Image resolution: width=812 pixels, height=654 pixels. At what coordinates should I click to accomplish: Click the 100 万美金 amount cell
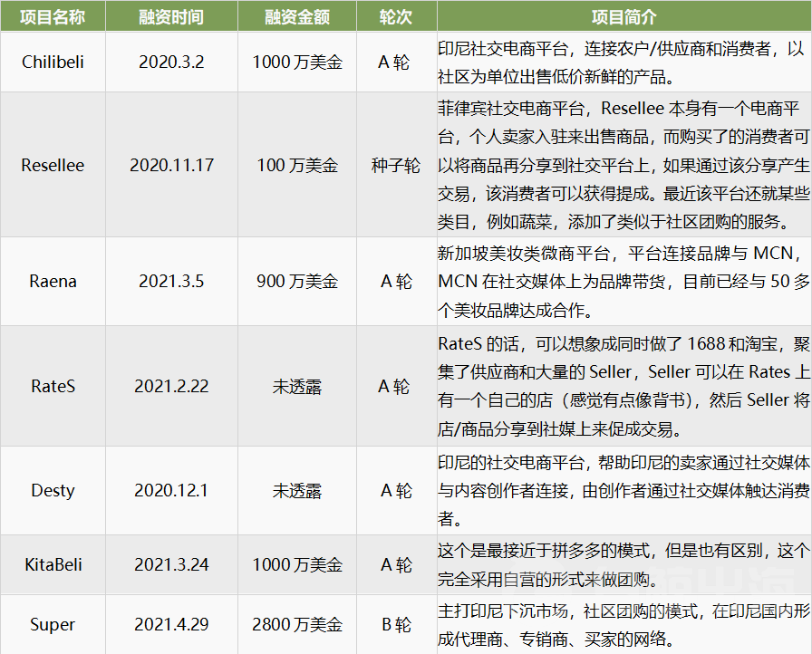(297, 165)
